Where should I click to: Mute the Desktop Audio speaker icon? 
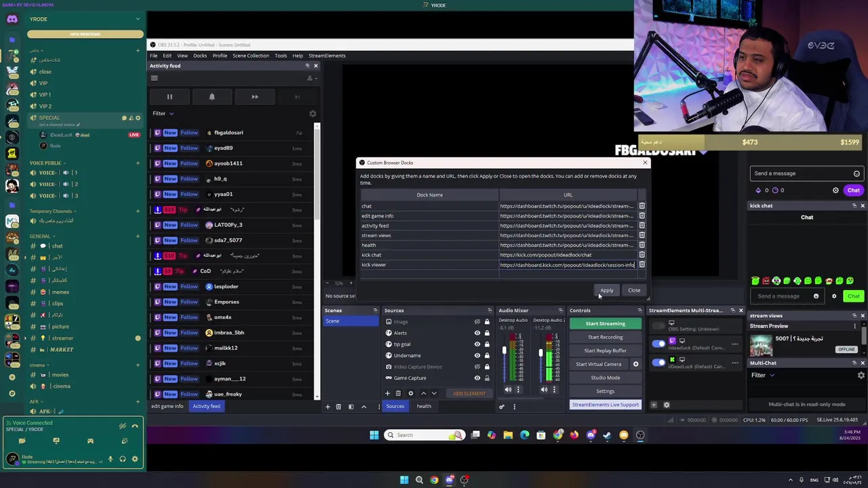pyautogui.click(x=508, y=390)
